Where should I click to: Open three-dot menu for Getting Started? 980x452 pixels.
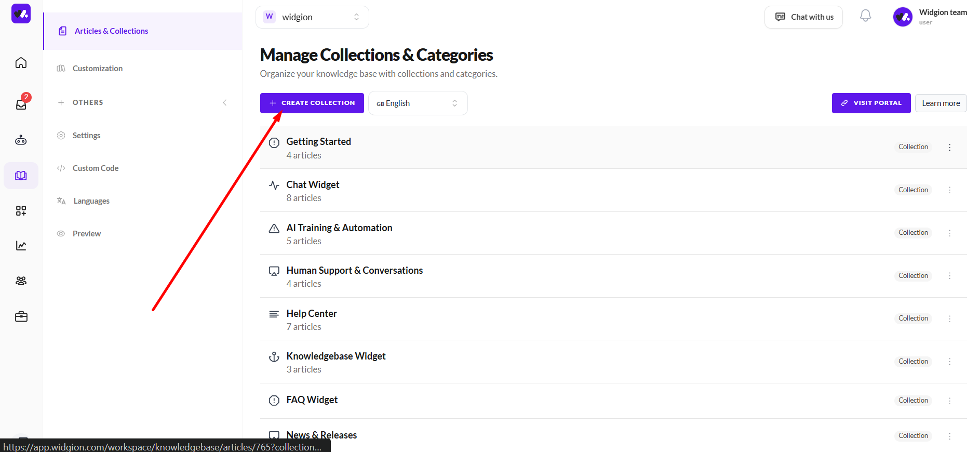pyautogui.click(x=949, y=147)
